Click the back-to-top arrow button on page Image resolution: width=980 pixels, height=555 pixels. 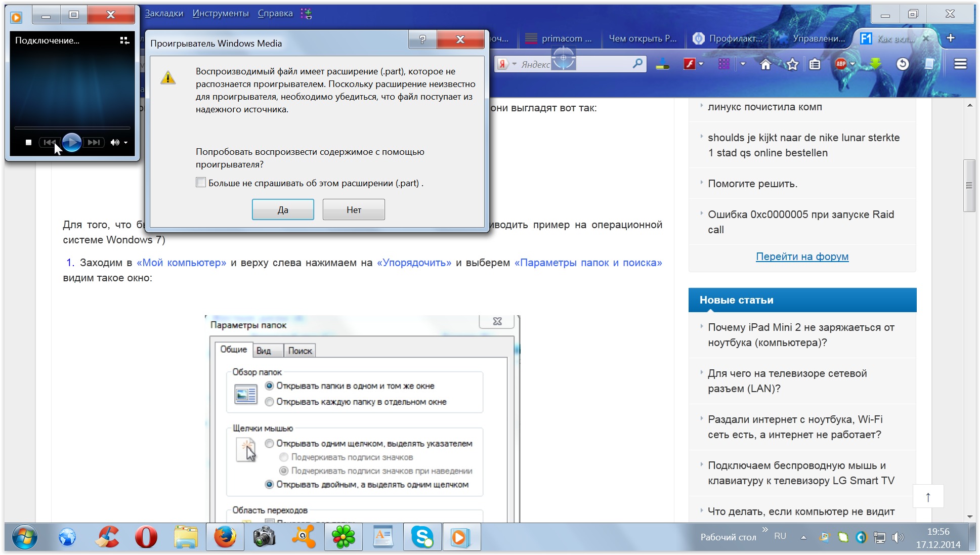pos(928,497)
